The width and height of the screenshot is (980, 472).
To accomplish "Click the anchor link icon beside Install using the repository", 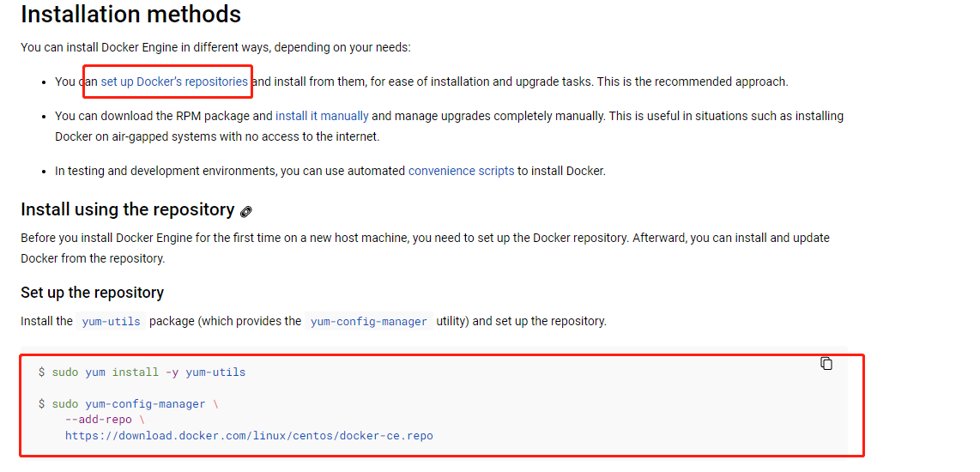I will [246, 211].
